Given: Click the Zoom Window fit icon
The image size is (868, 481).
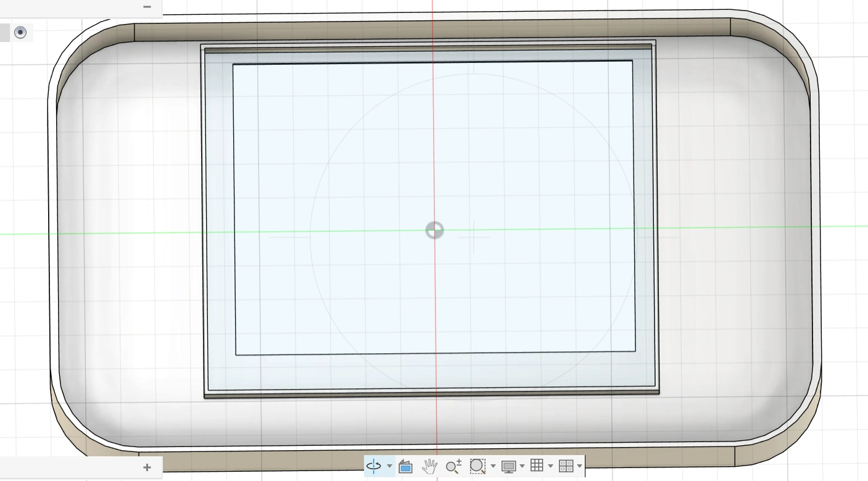Looking at the screenshot, I should tap(477, 466).
